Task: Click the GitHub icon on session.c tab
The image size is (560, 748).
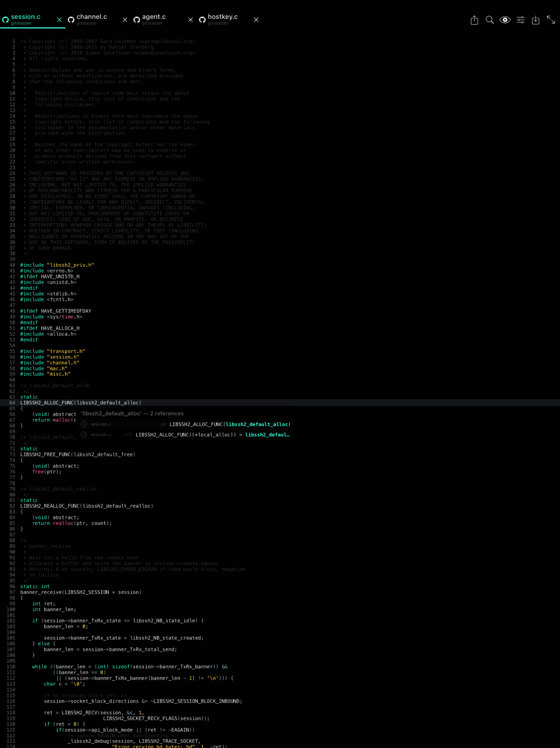Action: (x=5, y=20)
